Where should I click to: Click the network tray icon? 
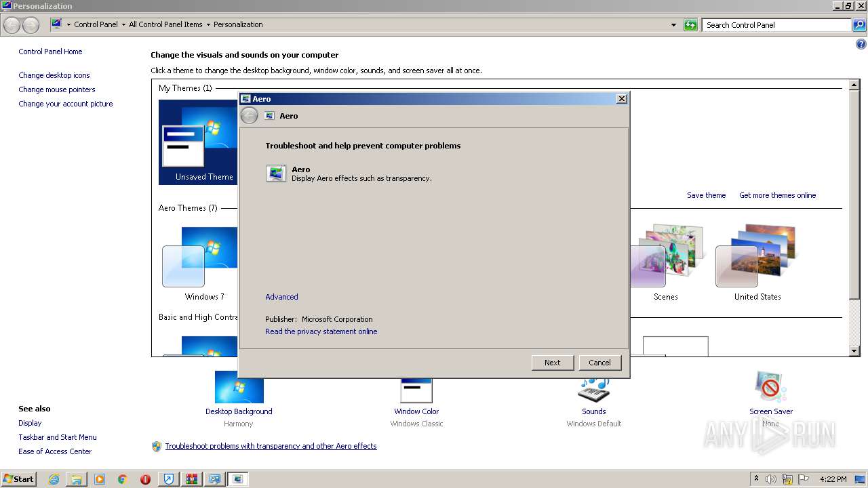coord(787,479)
